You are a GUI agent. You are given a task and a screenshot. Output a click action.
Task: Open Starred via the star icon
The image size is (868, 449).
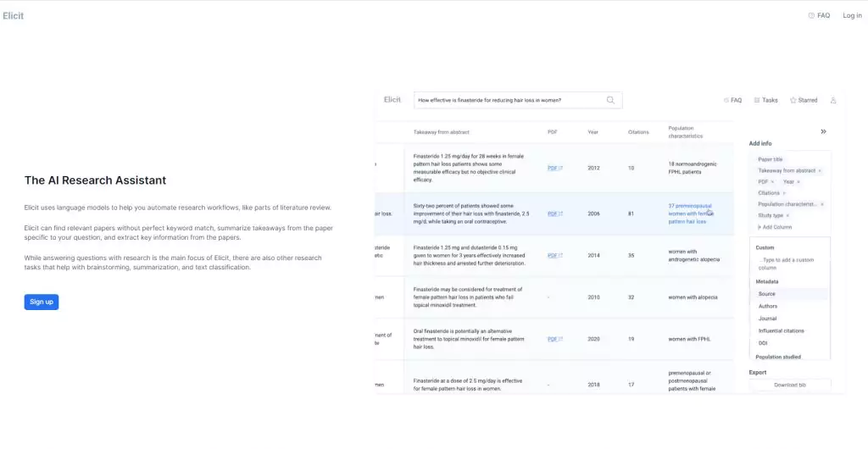point(793,100)
